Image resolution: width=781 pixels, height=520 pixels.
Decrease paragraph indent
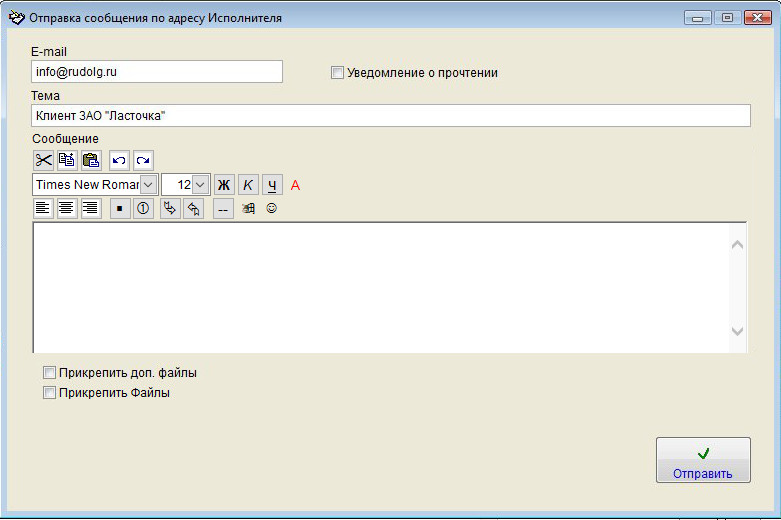(194, 208)
